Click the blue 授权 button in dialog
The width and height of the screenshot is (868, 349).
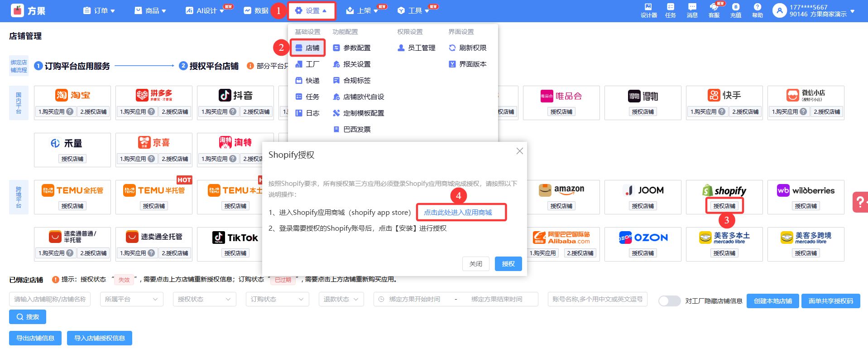[508, 264]
